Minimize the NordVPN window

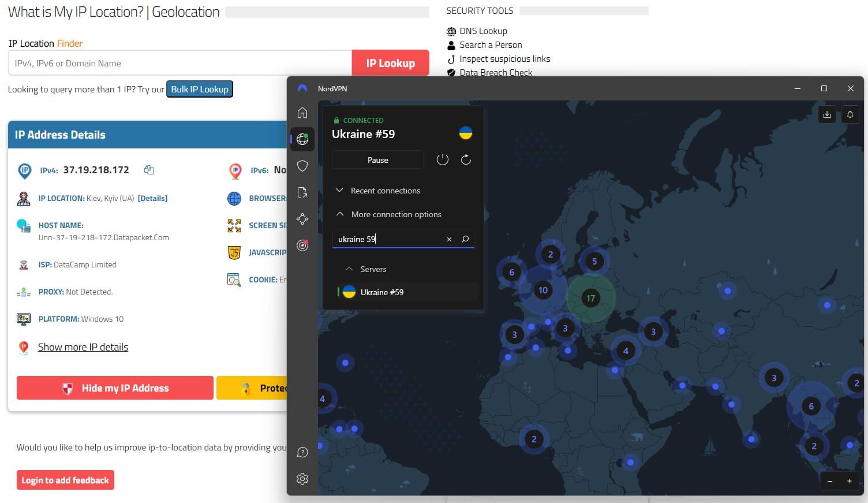point(798,88)
